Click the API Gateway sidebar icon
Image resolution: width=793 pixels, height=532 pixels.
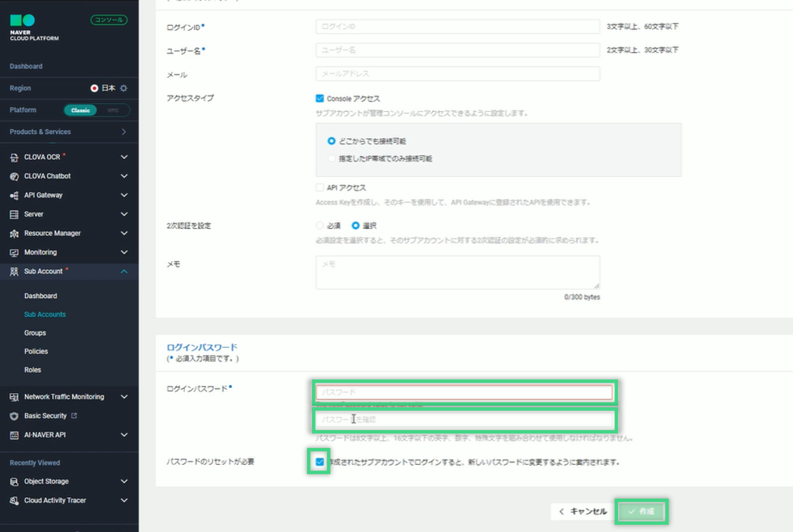click(x=14, y=195)
